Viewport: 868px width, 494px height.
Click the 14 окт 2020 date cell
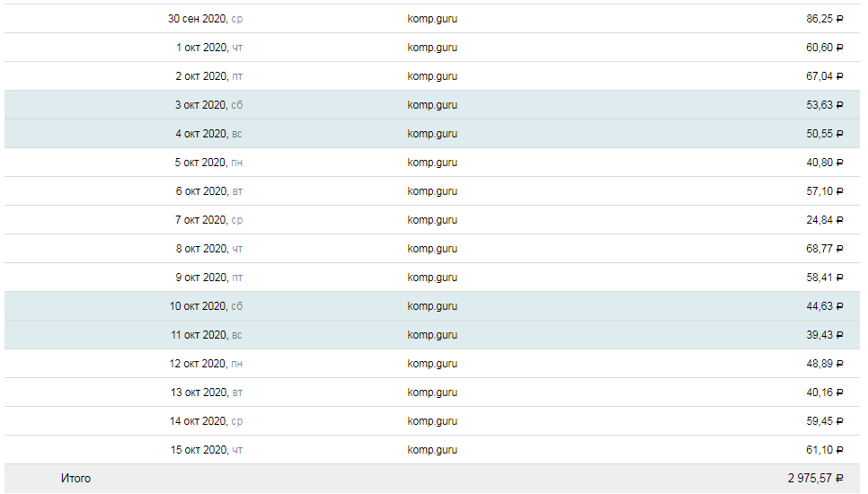(206, 421)
